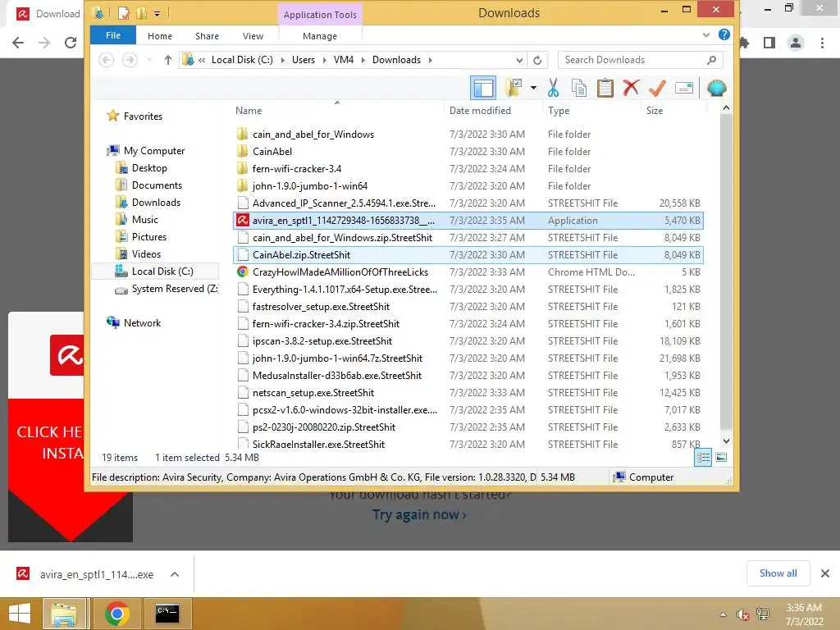840x630 pixels.
Task: Expand the ribbon with the chevron
Action: click(x=706, y=35)
